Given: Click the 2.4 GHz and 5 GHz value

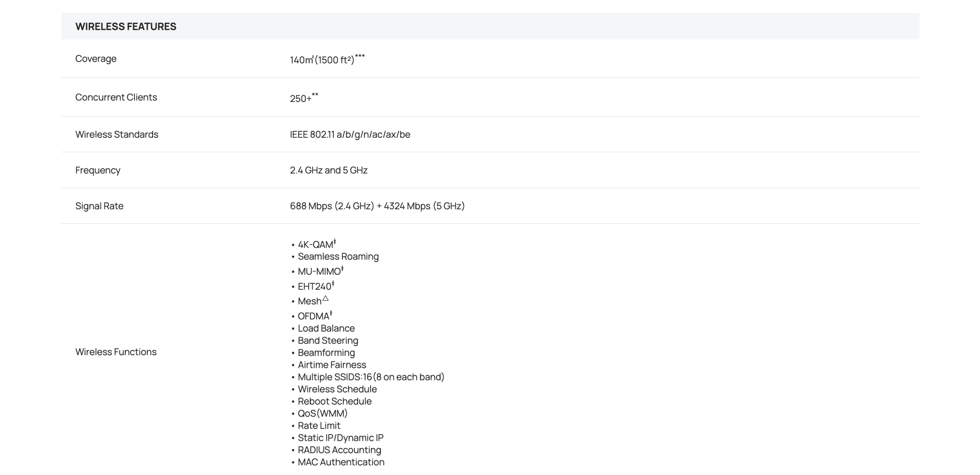Looking at the screenshot, I should (328, 170).
